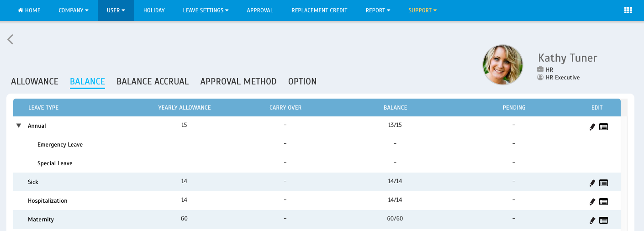Click the 60/60 Maternity balance value
The height and width of the screenshot is (231, 644).
(395, 218)
